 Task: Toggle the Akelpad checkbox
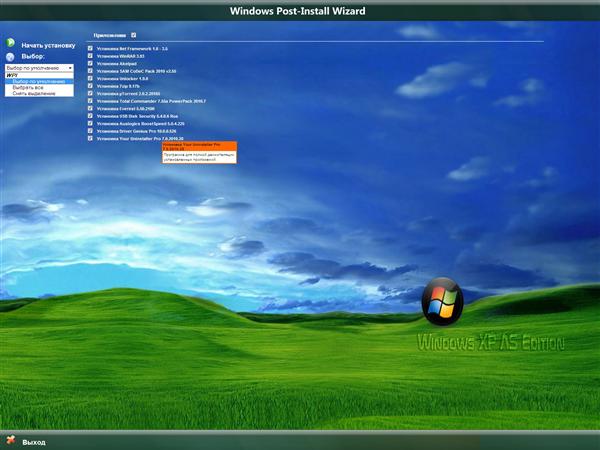90,63
